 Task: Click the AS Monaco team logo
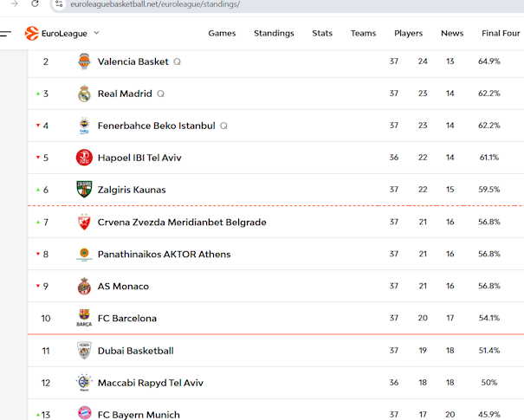(84, 286)
